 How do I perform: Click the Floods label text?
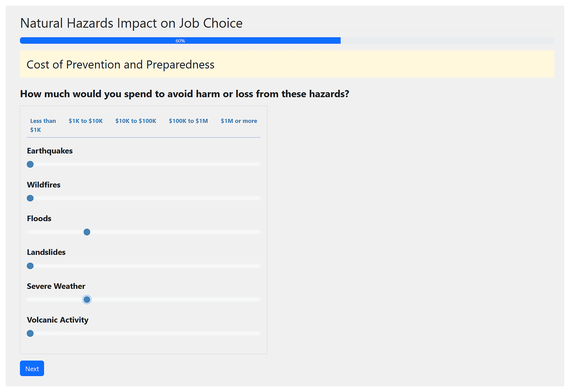[x=39, y=219]
